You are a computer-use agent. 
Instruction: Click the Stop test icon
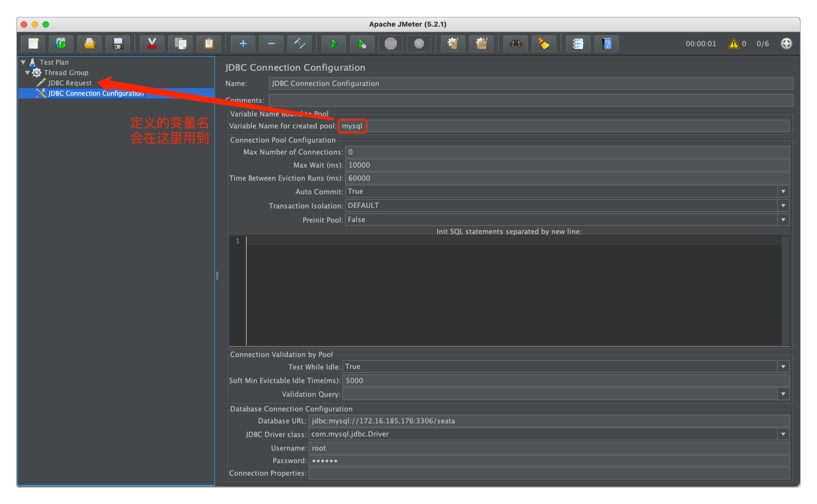pyautogui.click(x=390, y=44)
